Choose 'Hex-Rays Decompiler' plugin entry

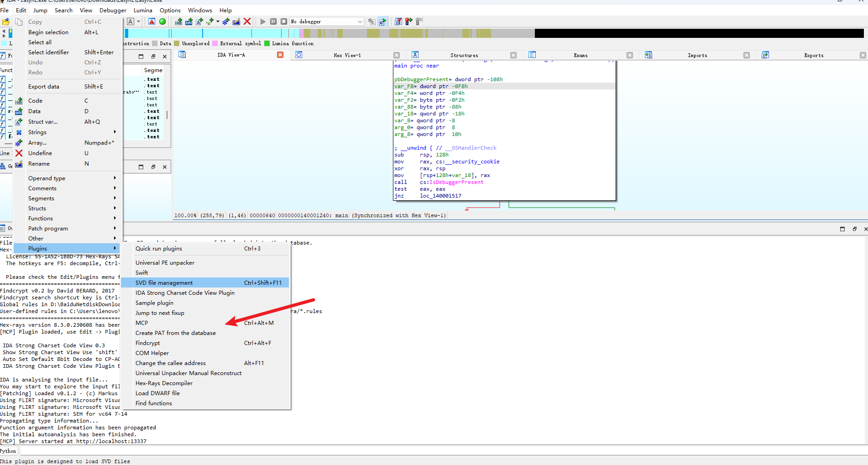[205, 383]
